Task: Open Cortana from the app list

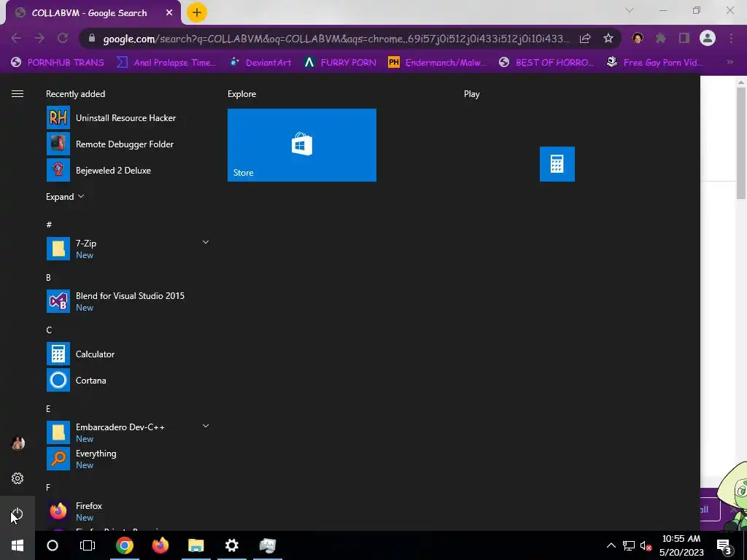Action: coord(128,380)
